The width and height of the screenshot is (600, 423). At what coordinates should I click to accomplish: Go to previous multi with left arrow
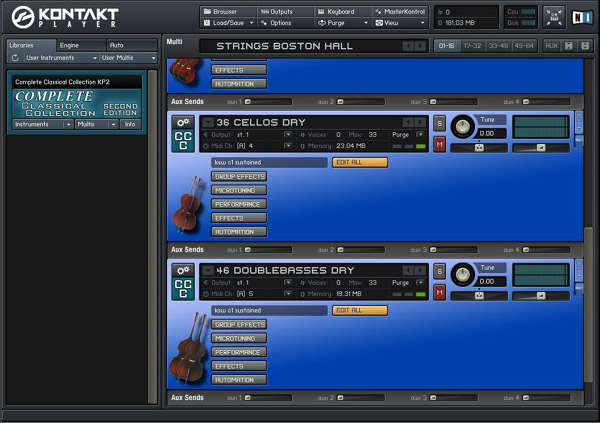click(408, 46)
